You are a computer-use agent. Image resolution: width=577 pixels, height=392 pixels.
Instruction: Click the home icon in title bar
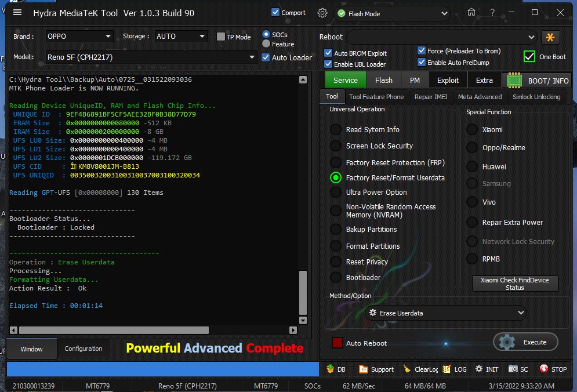tap(471, 12)
